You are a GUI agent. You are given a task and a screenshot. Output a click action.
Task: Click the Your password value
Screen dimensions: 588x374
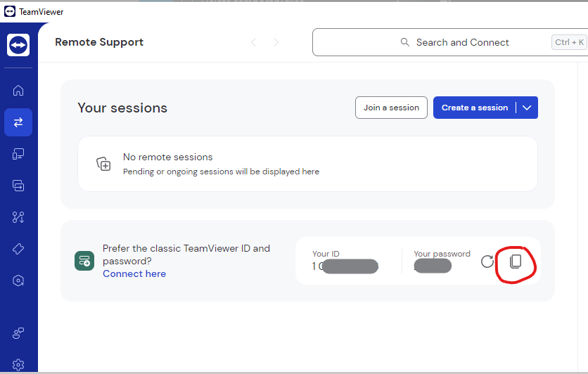433,266
